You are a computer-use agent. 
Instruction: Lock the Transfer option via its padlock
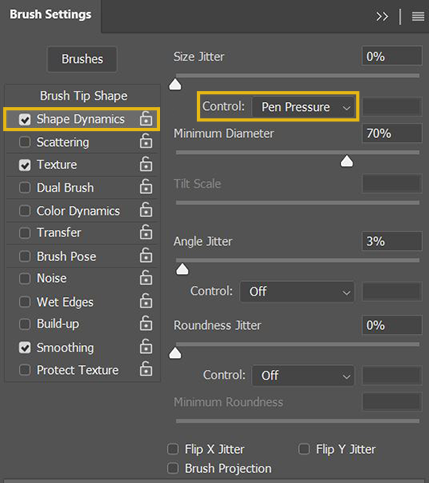(x=146, y=232)
